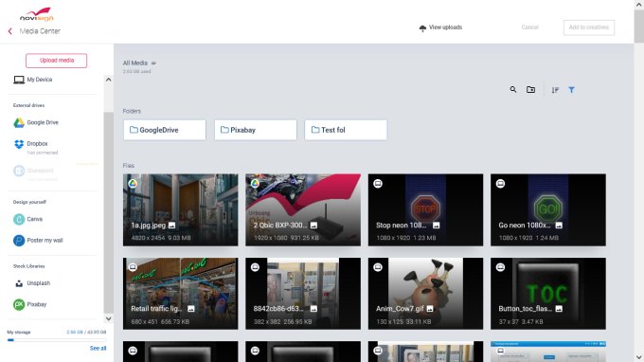This screenshot has height=362, width=644.
Task: Click the Poster my wall icon
Action: tap(19, 241)
